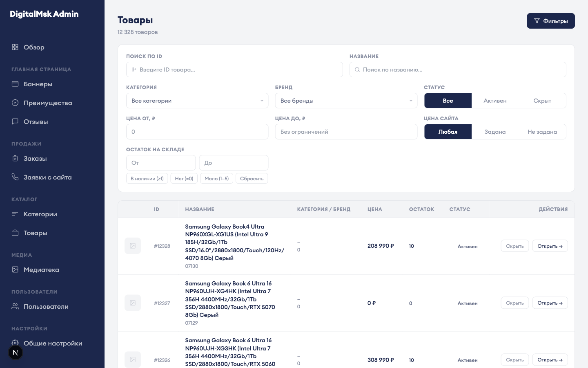Click image placeholder of product #12327

[133, 303]
